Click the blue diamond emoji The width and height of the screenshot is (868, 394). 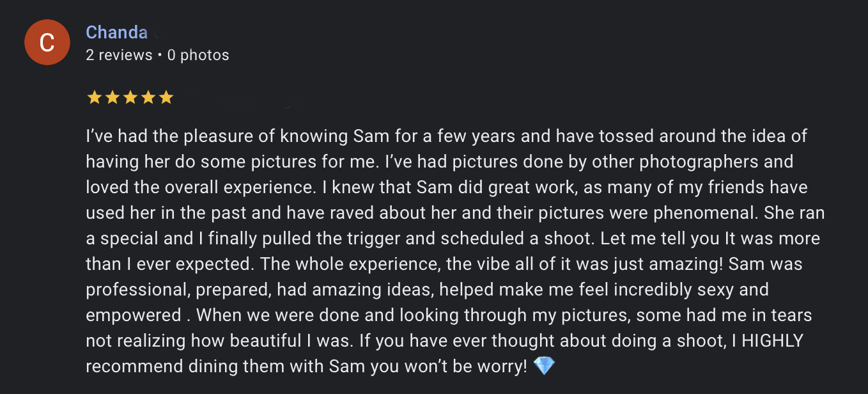544,366
